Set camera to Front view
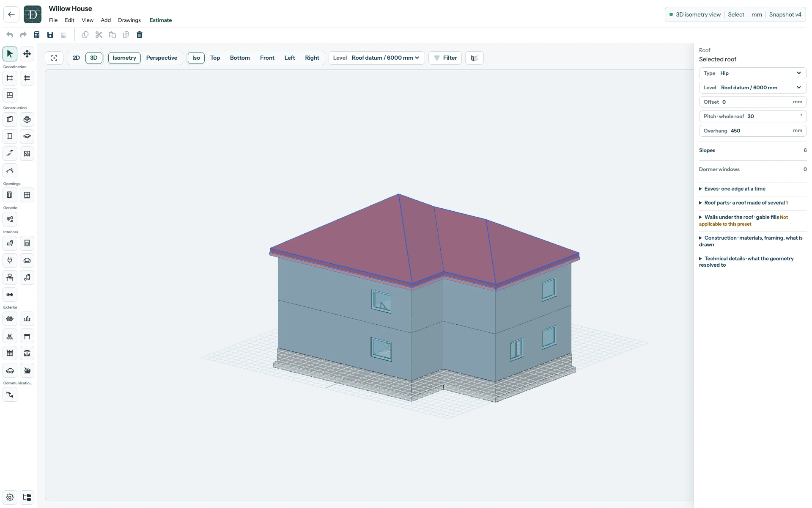The image size is (812, 508). (267, 58)
